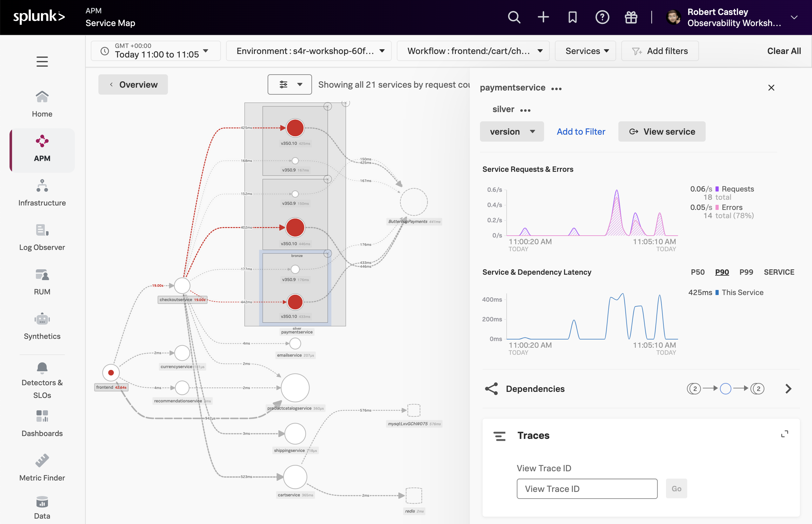Select P50 latency percentile
812x524 pixels.
tap(698, 272)
